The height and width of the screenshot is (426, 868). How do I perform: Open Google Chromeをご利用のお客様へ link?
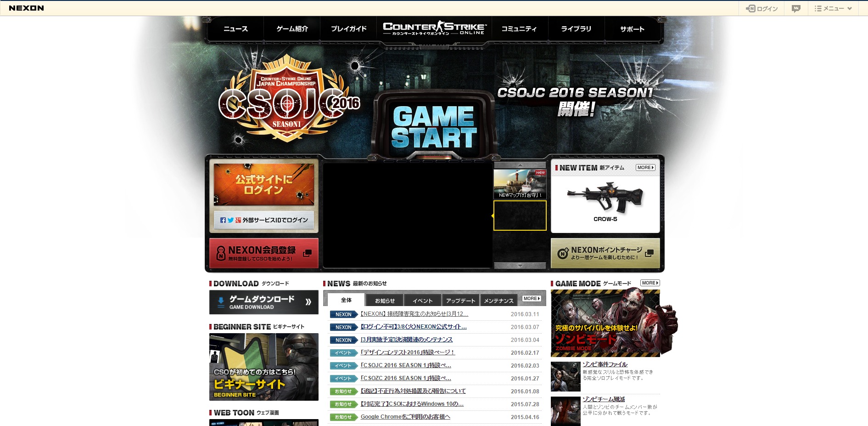pyautogui.click(x=405, y=417)
